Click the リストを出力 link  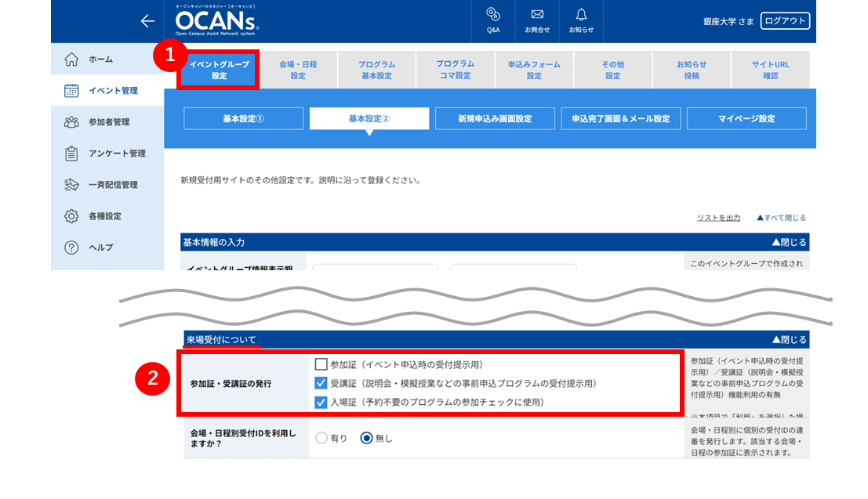(718, 218)
